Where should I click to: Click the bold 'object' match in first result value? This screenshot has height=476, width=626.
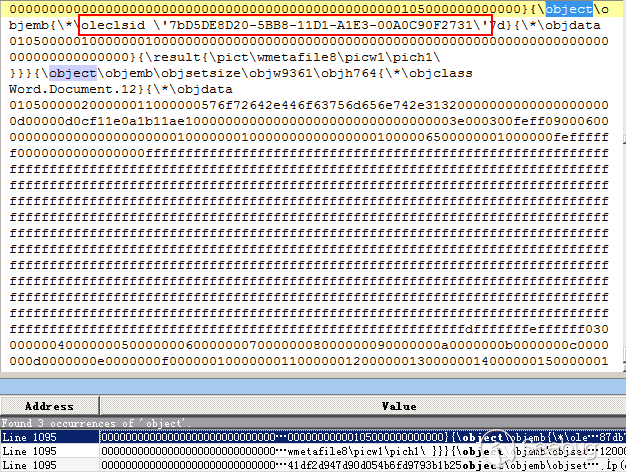482,437
